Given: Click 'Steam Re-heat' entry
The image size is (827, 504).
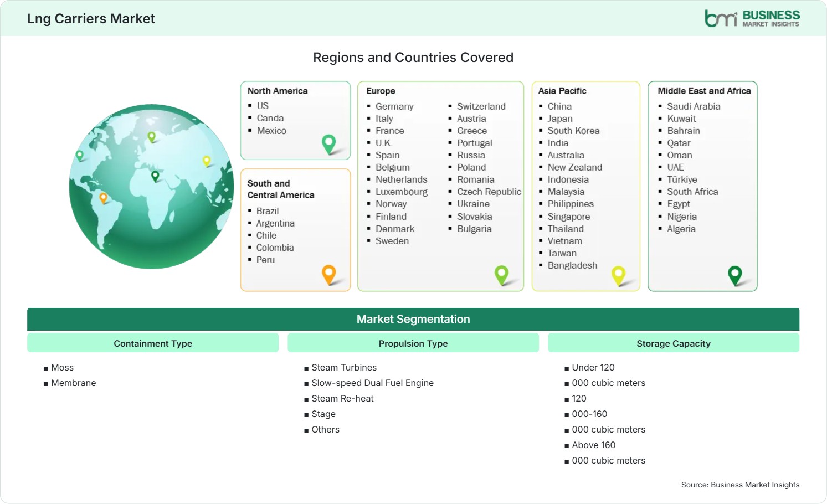Looking at the screenshot, I should (x=342, y=398).
